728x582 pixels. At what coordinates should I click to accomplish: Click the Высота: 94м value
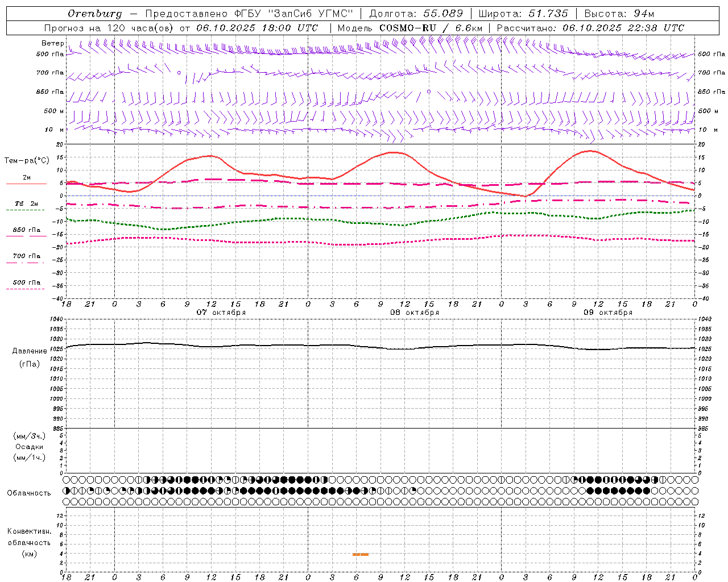point(619,14)
